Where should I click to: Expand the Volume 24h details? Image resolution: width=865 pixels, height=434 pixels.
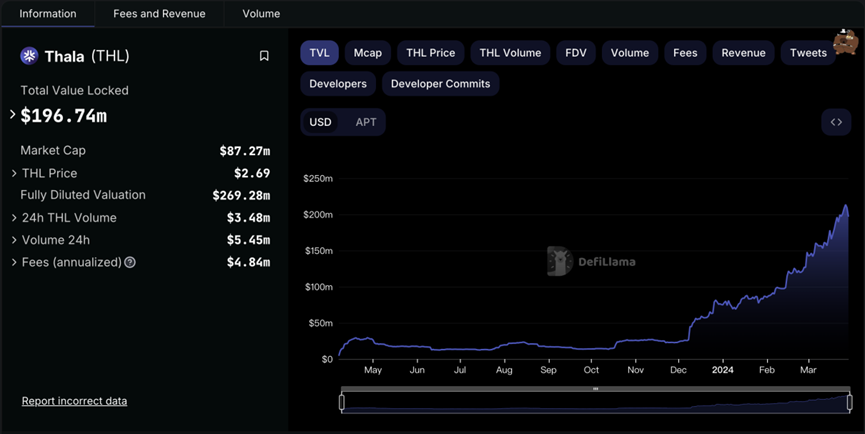(14, 240)
